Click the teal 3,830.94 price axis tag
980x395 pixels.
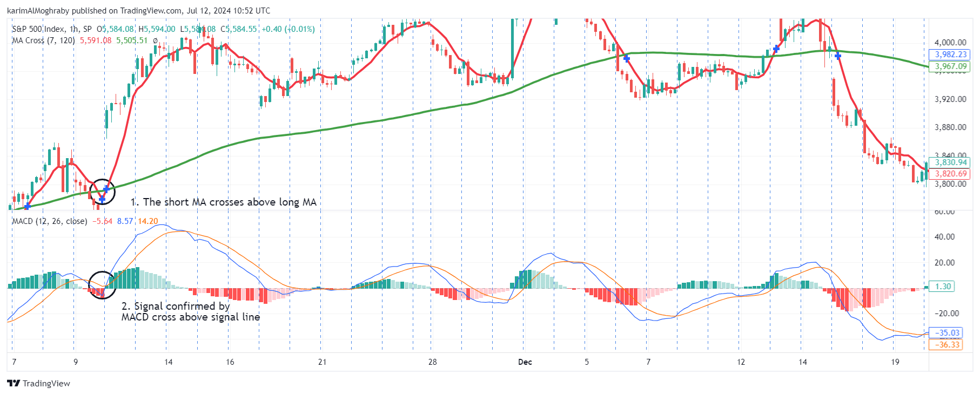pos(950,162)
